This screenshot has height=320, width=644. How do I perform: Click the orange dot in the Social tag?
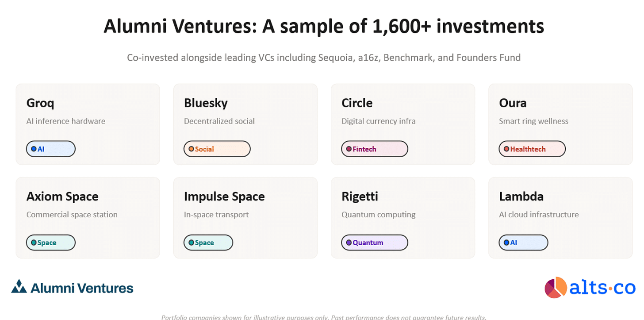pos(192,149)
